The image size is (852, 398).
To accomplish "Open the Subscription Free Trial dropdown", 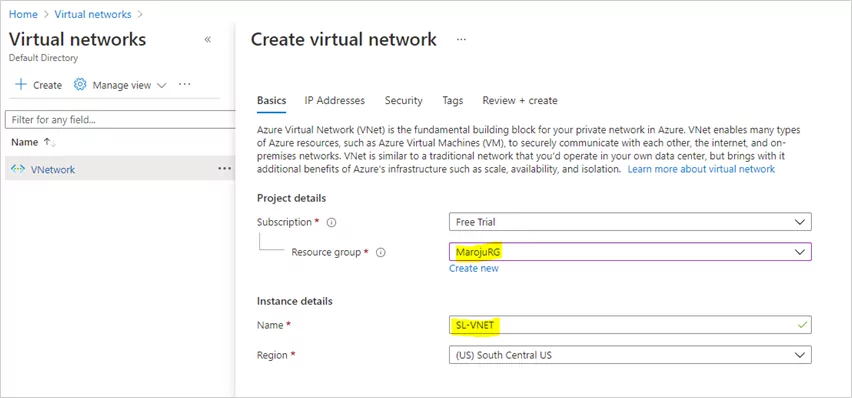I will pyautogui.click(x=630, y=222).
